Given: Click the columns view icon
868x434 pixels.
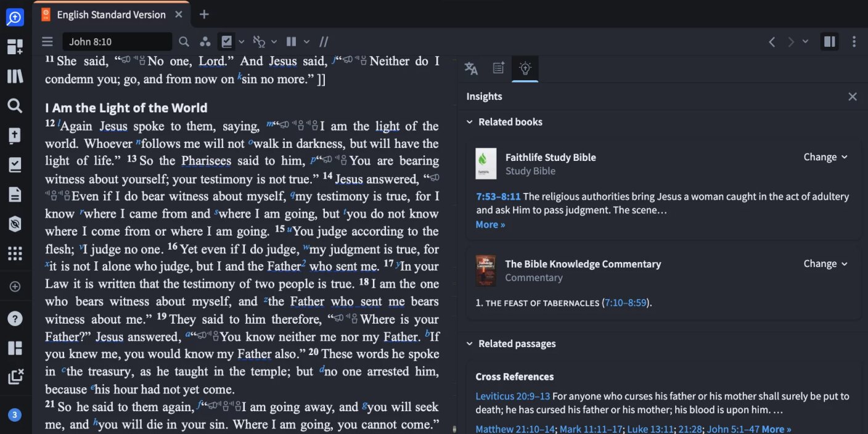Looking at the screenshot, I should click(x=291, y=42).
